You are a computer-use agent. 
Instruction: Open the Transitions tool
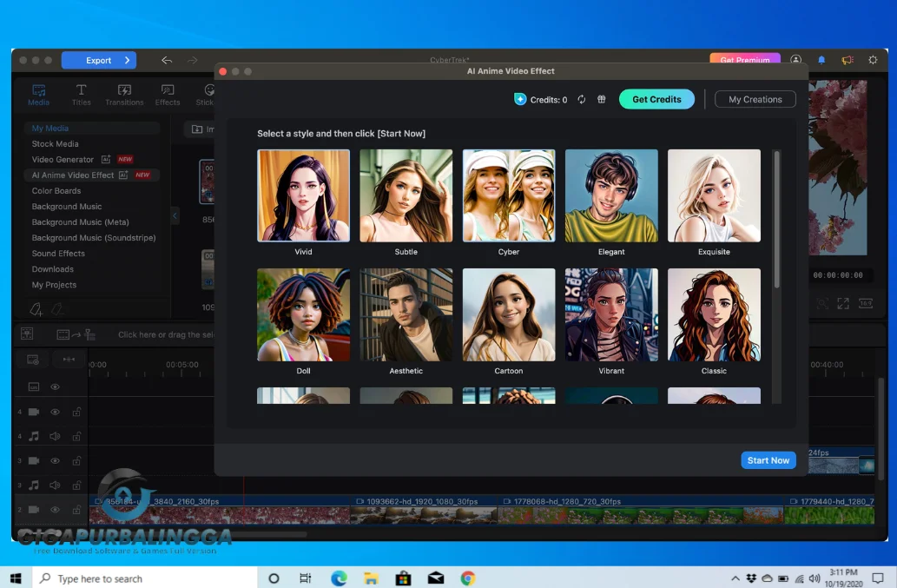coord(124,95)
